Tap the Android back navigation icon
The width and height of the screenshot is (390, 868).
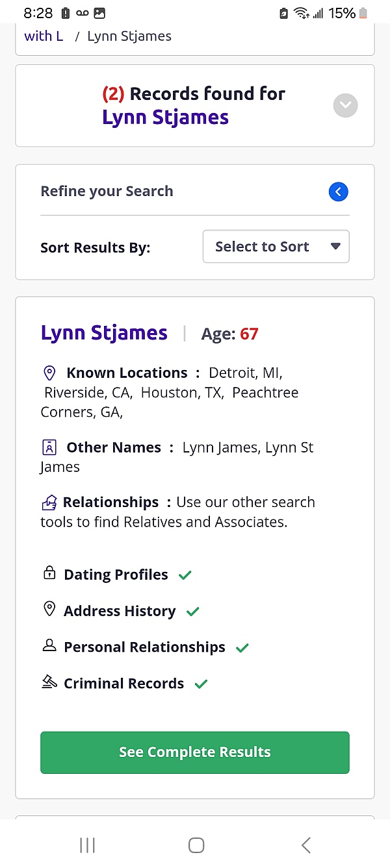click(306, 845)
